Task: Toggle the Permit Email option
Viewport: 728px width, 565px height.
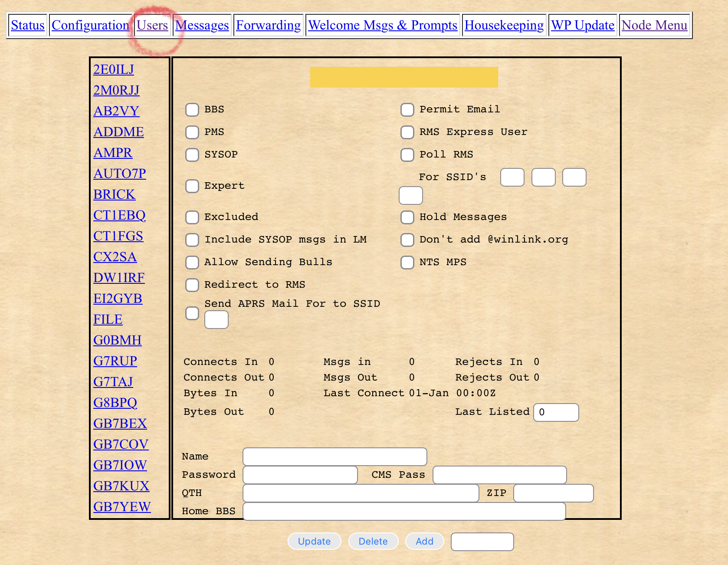Action: click(407, 110)
